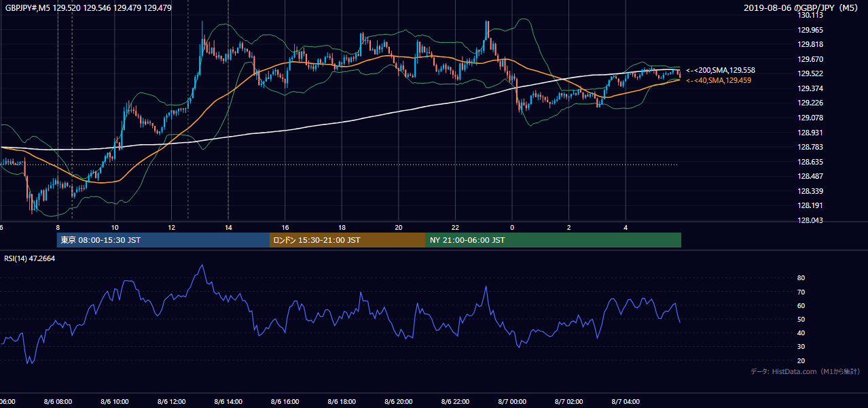
Task: Click the 8/6 08:00 date axis label
Action: [58, 402]
